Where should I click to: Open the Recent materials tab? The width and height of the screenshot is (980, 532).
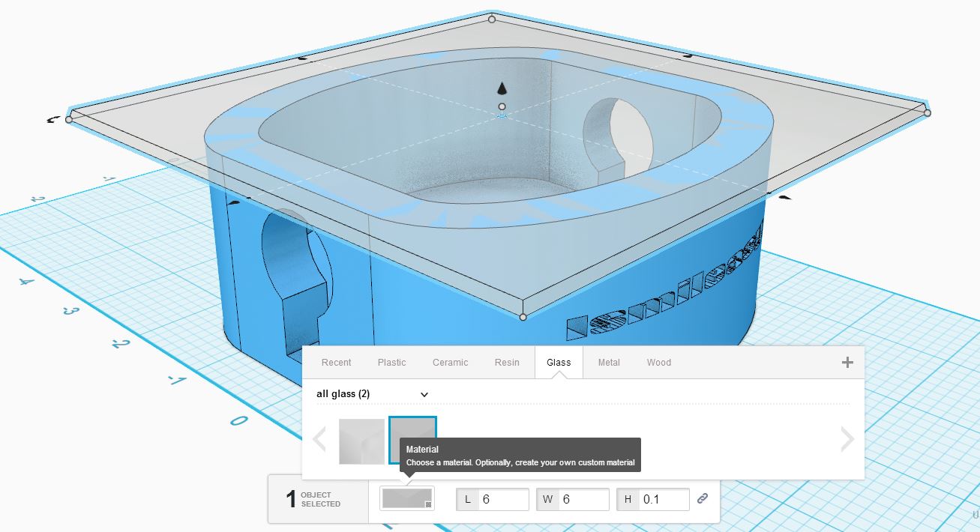[x=336, y=363]
